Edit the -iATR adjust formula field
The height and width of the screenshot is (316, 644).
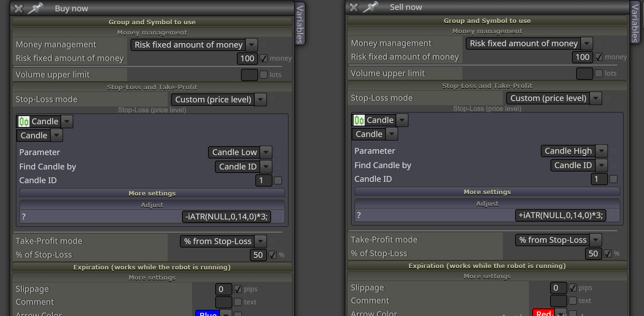227,217
